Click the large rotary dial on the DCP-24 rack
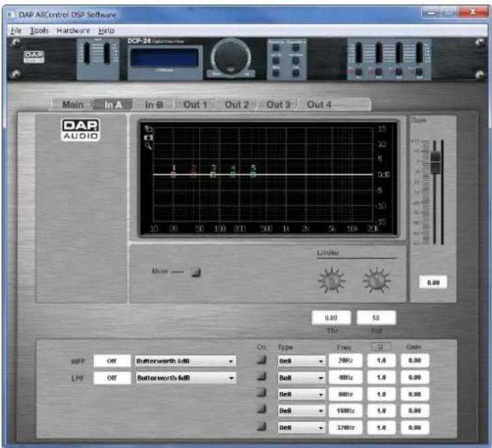This screenshot has height=448, width=492. [231, 57]
